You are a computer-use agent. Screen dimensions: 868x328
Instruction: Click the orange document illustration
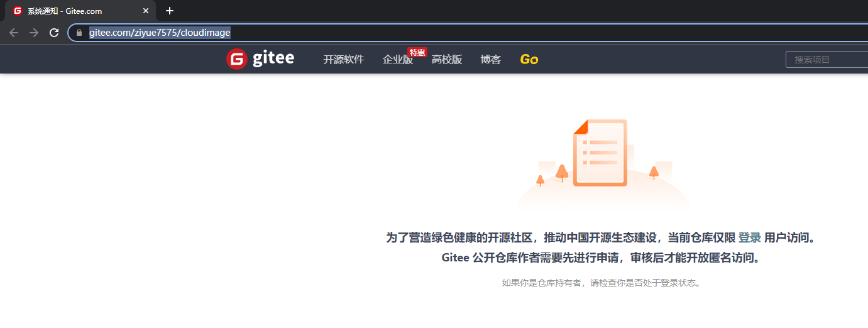pyautogui.click(x=600, y=153)
